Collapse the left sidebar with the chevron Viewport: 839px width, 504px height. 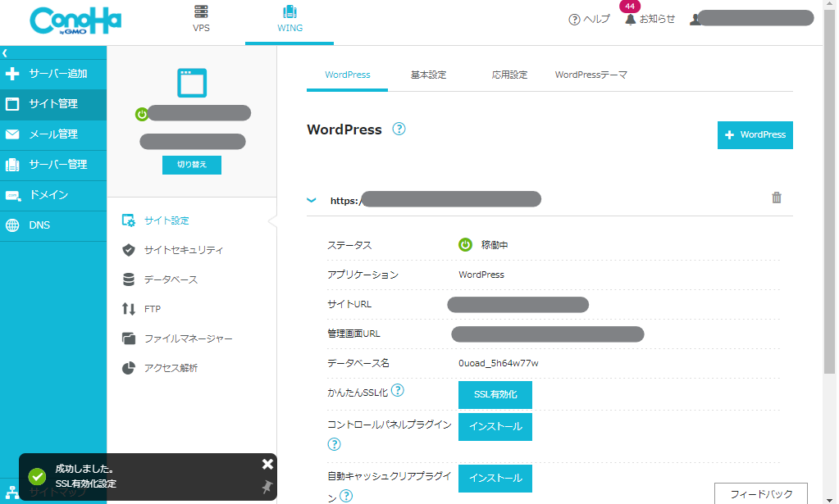[x=5, y=53]
